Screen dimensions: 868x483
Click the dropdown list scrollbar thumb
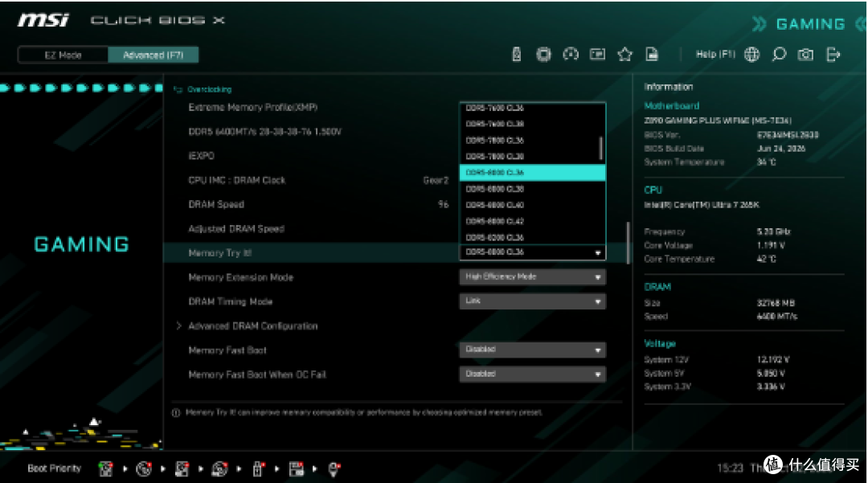(x=600, y=148)
